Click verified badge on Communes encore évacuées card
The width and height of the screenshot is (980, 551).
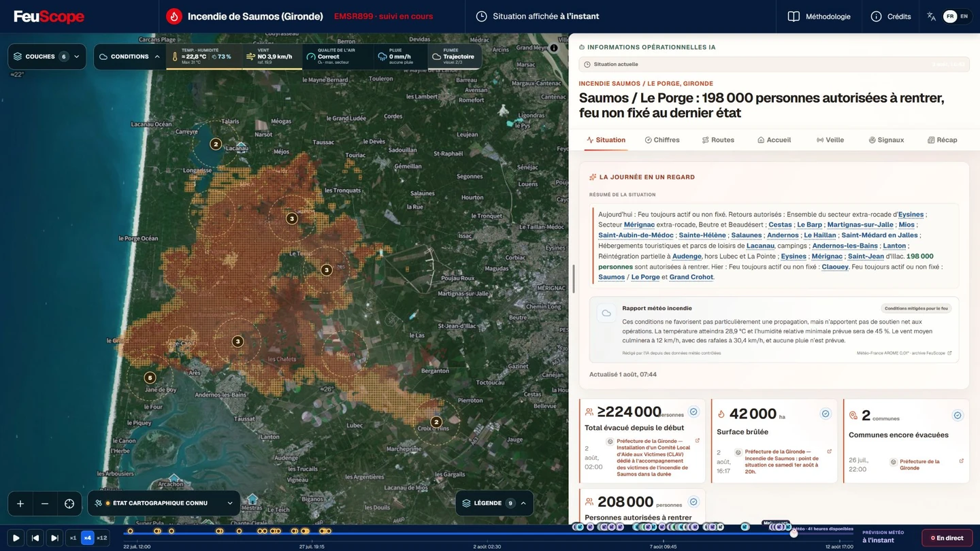[x=958, y=415]
